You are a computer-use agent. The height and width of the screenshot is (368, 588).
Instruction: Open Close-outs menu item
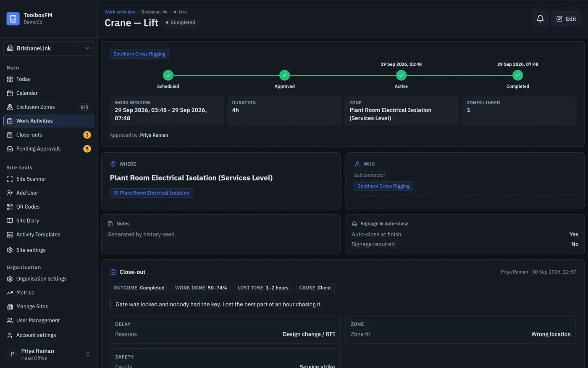(x=49, y=135)
